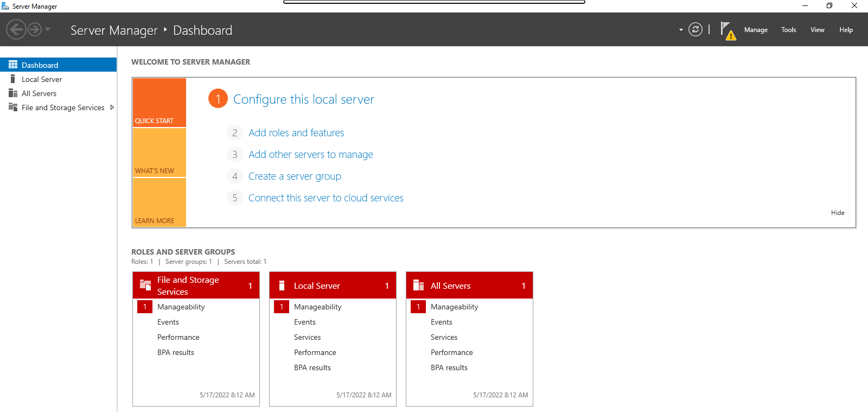This screenshot has height=412, width=868.
Task: Click red alert badge in File and Storage tile
Action: click(x=145, y=307)
